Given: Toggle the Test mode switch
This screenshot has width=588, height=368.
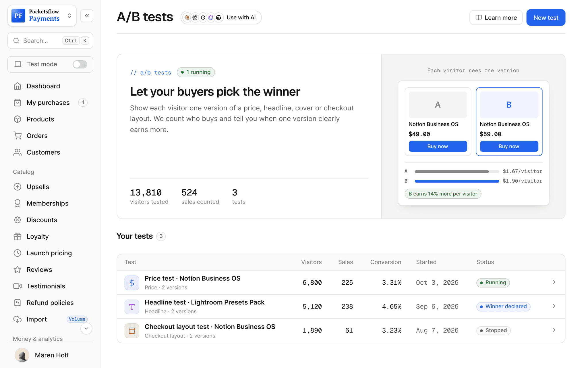Looking at the screenshot, I should pos(80,64).
